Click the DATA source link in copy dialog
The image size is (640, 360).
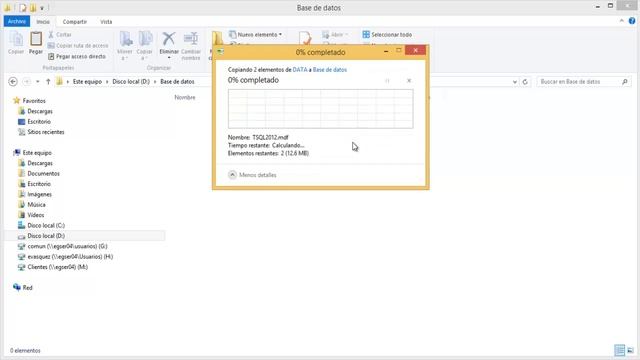point(300,70)
